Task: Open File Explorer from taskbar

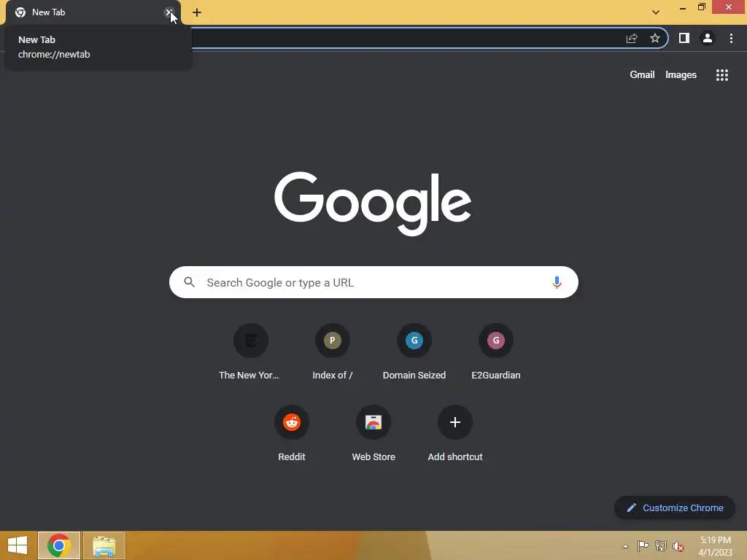Action: [104, 545]
